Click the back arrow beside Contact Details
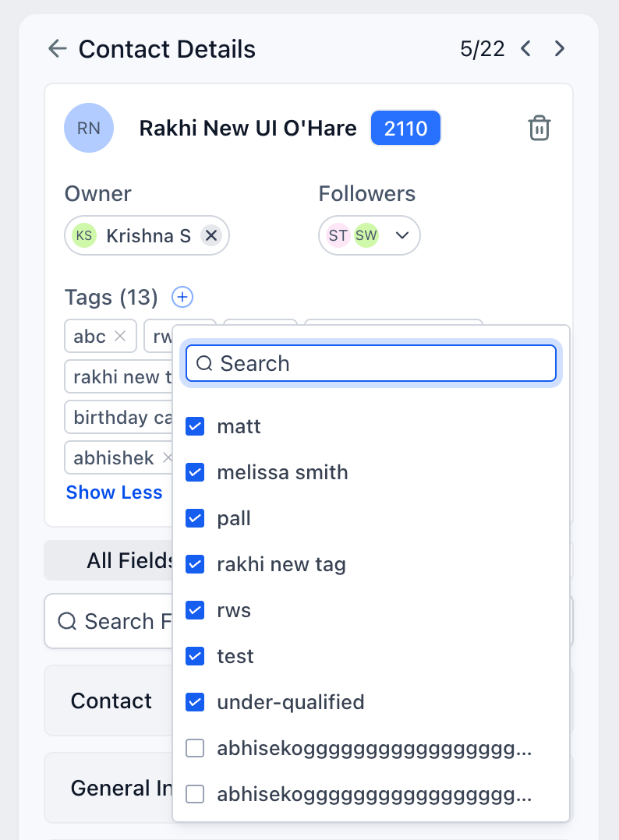The width and height of the screenshot is (619, 840). pyautogui.click(x=58, y=49)
